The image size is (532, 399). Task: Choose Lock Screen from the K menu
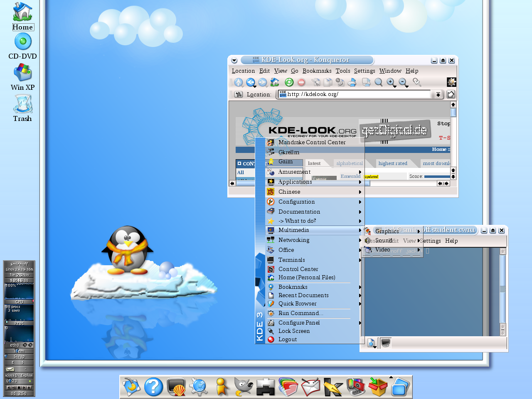[315, 331]
